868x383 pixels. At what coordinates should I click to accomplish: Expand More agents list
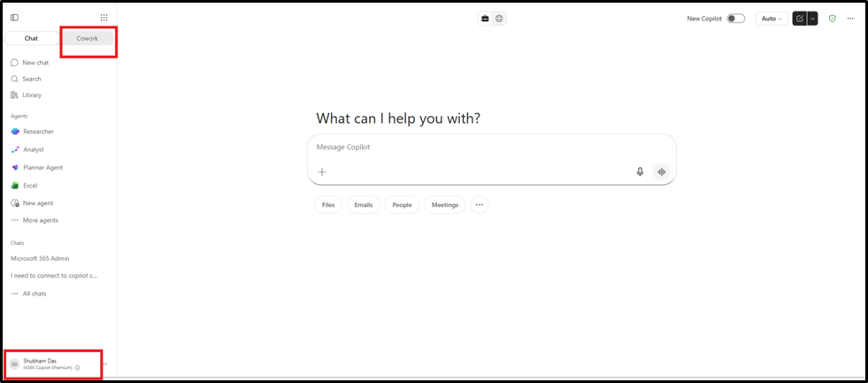coord(35,220)
